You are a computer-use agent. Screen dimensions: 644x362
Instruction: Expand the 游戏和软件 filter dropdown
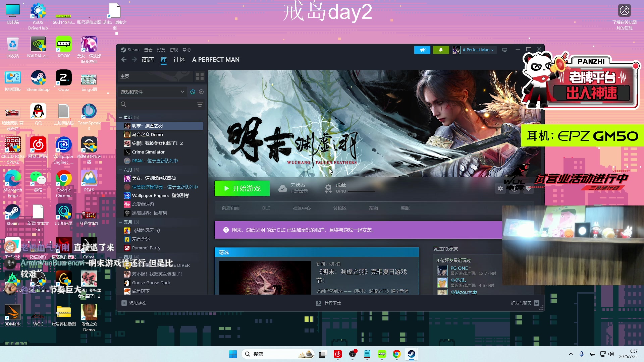[153, 92]
